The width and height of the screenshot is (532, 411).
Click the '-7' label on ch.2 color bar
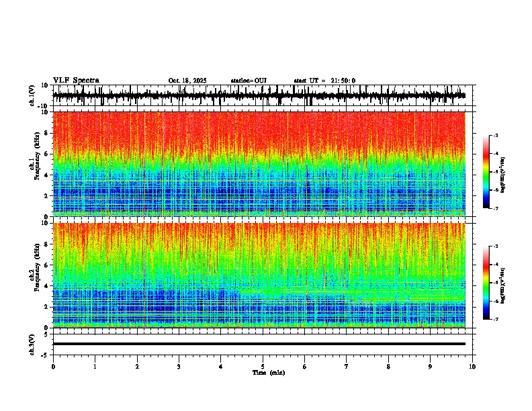494,320
